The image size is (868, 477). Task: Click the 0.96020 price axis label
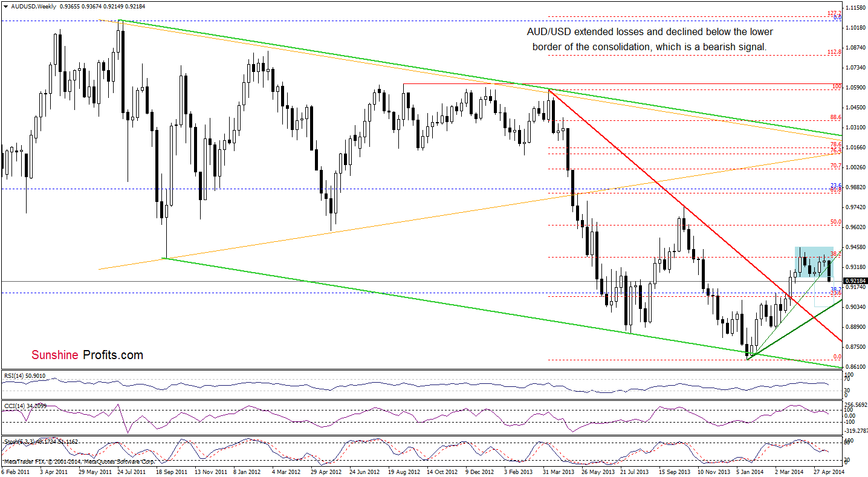click(x=855, y=227)
